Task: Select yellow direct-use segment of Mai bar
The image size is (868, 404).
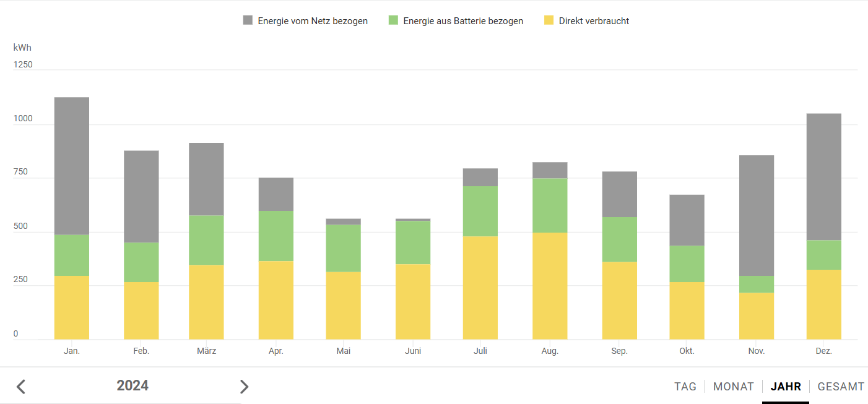Action: 344,306
